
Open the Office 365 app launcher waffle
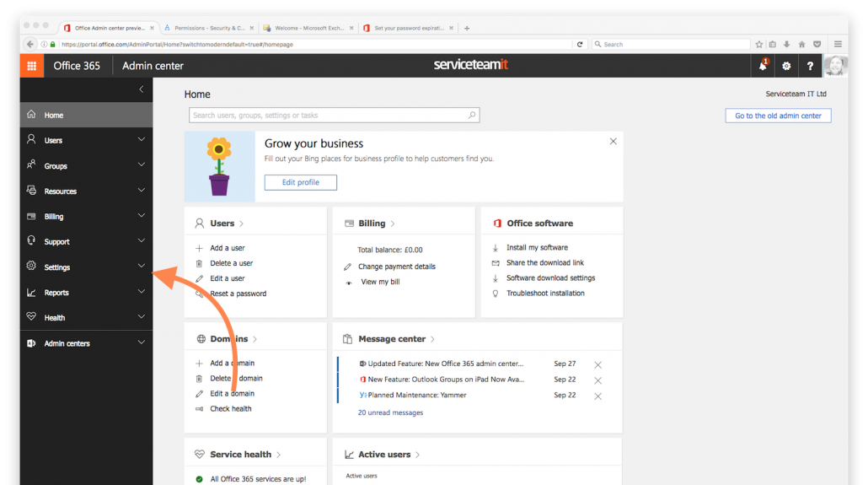(x=31, y=66)
